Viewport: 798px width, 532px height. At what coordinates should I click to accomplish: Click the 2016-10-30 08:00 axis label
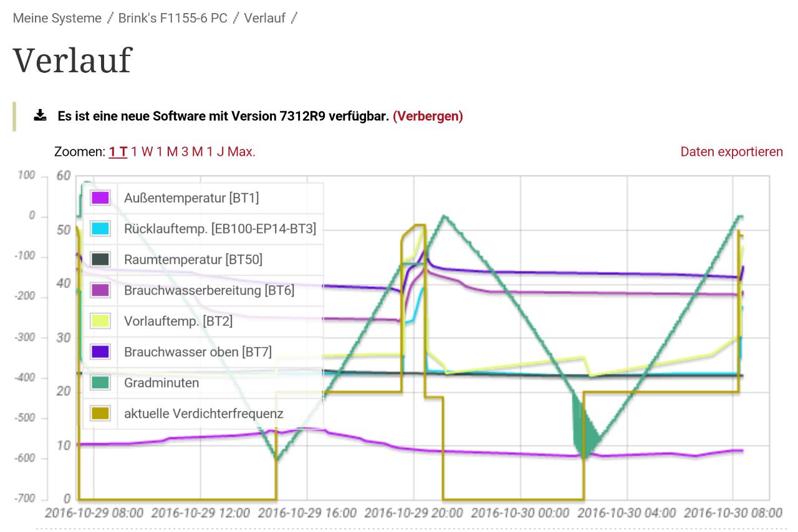[733, 513]
